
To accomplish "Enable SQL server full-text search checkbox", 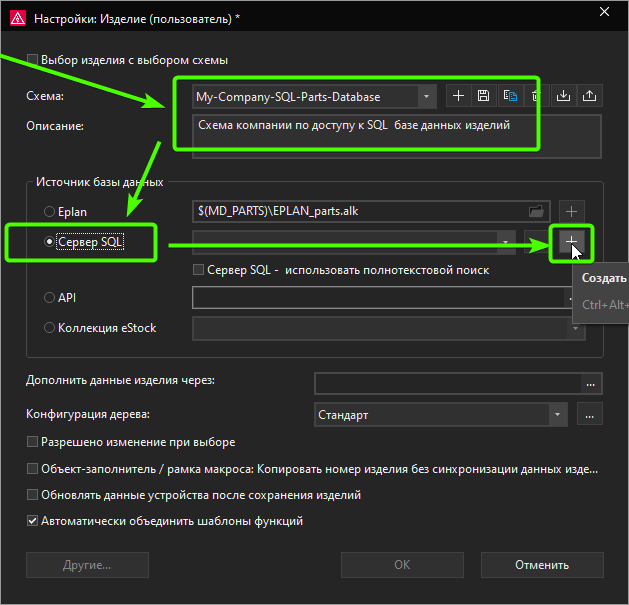I will pos(198,270).
